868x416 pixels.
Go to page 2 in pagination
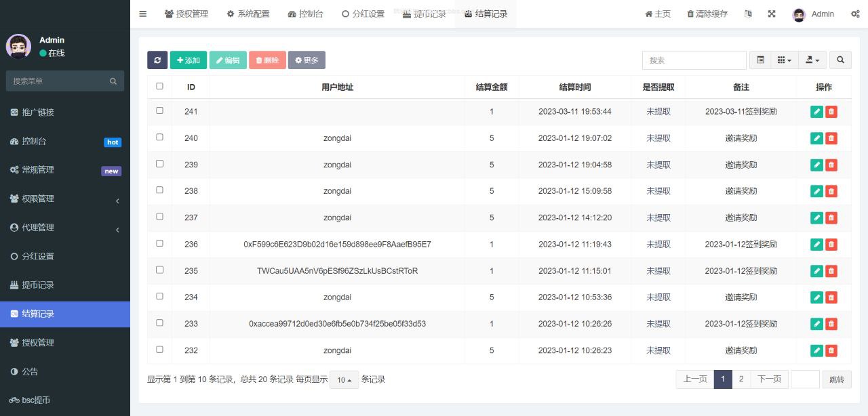pyautogui.click(x=741, y=379)
